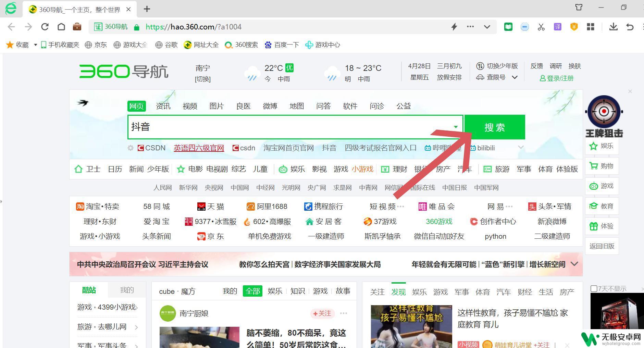This screenshot has height=348, width=644.
Task: Open the 购物 sidebar cart item
Action: 602,166
